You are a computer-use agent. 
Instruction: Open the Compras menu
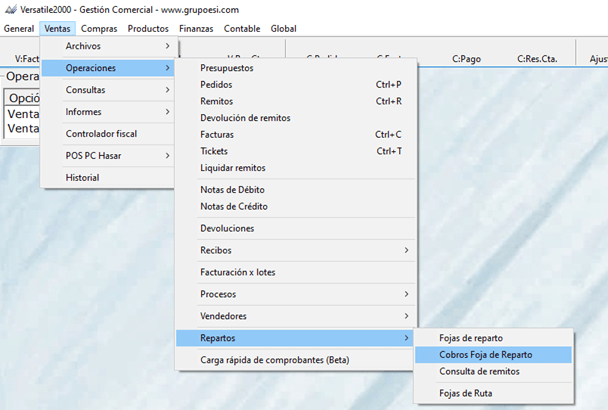click(99, 28)
